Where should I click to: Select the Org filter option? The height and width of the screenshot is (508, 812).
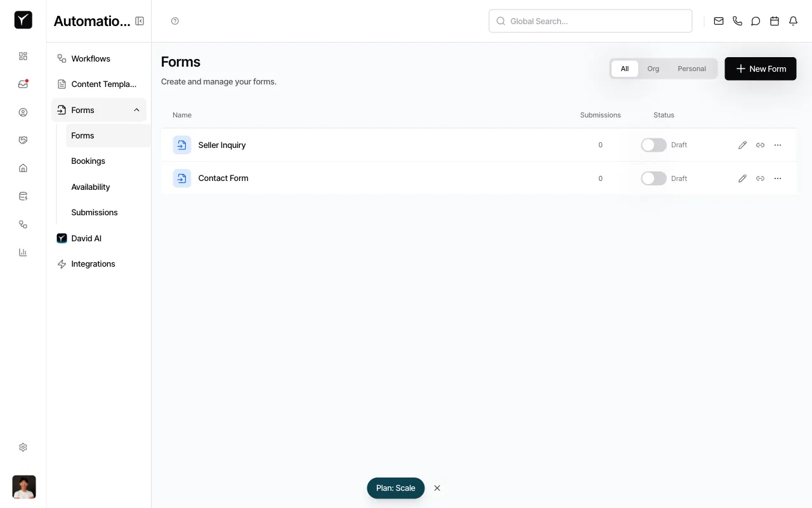(653, 68)
